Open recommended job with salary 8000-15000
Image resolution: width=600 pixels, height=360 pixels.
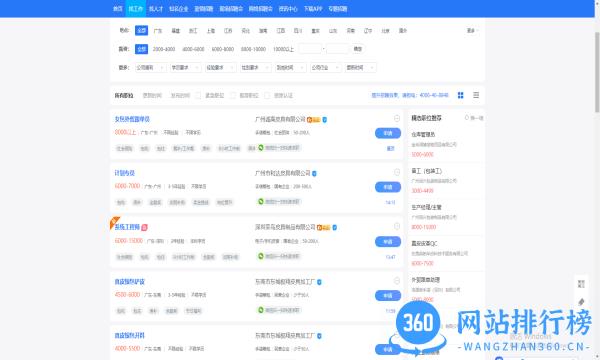point(426,207)
